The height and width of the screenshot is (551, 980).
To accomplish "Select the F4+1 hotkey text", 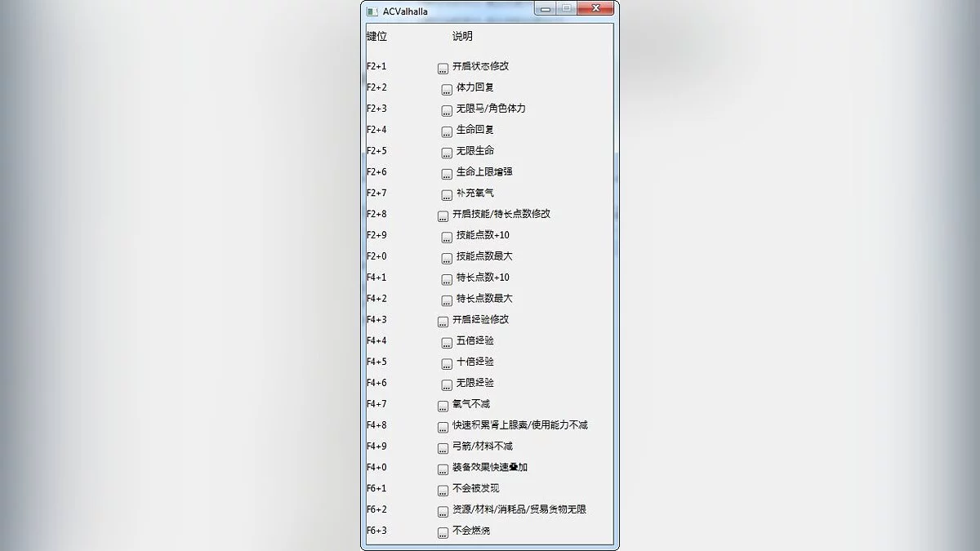I will [376, 278].
